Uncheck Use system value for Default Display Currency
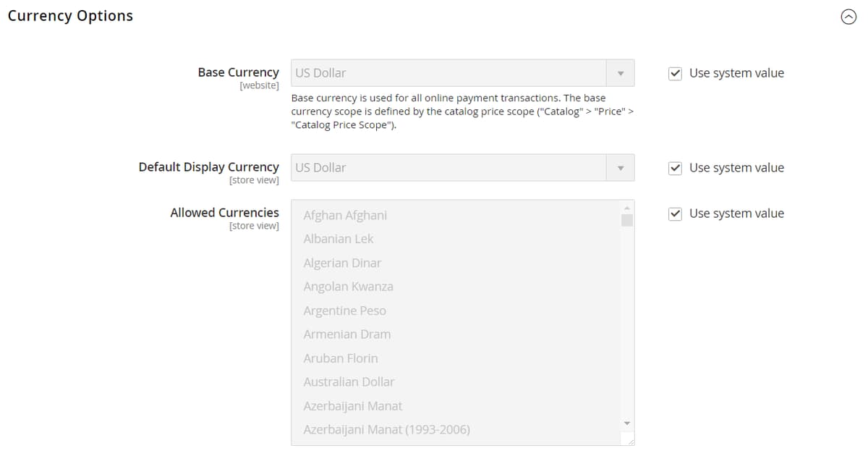Viewport: 868px width, 456px height. 674,167
